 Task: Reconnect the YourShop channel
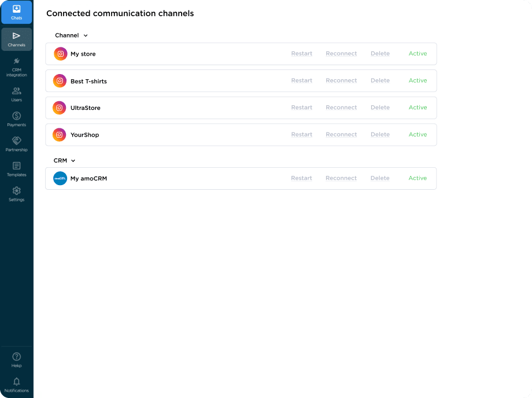(341, 134)
